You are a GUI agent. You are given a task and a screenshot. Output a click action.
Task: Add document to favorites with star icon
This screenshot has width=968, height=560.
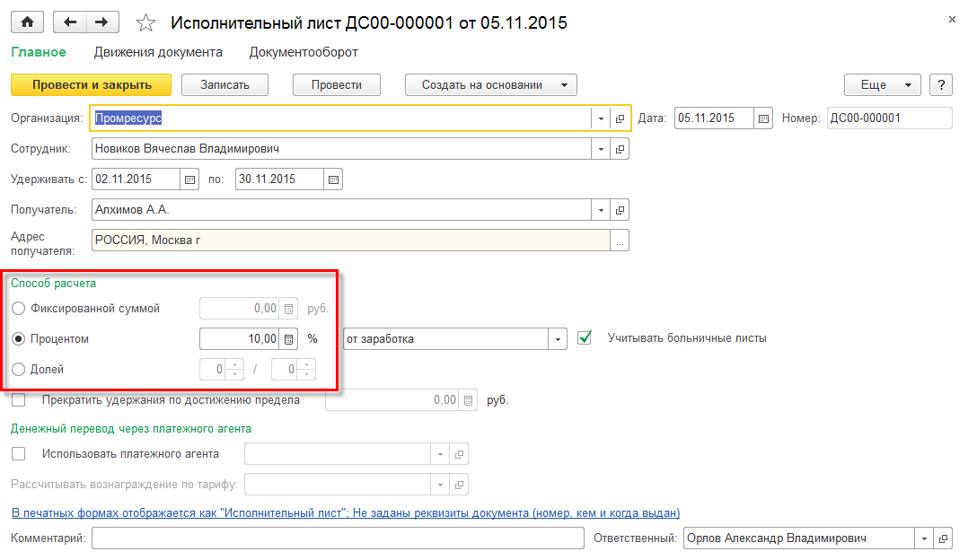tap(146, 23)
